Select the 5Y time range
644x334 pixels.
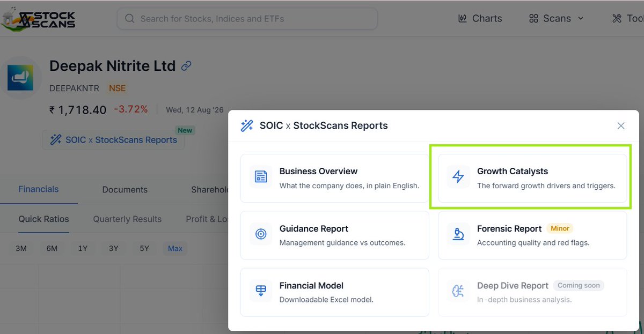click(144, 248)
